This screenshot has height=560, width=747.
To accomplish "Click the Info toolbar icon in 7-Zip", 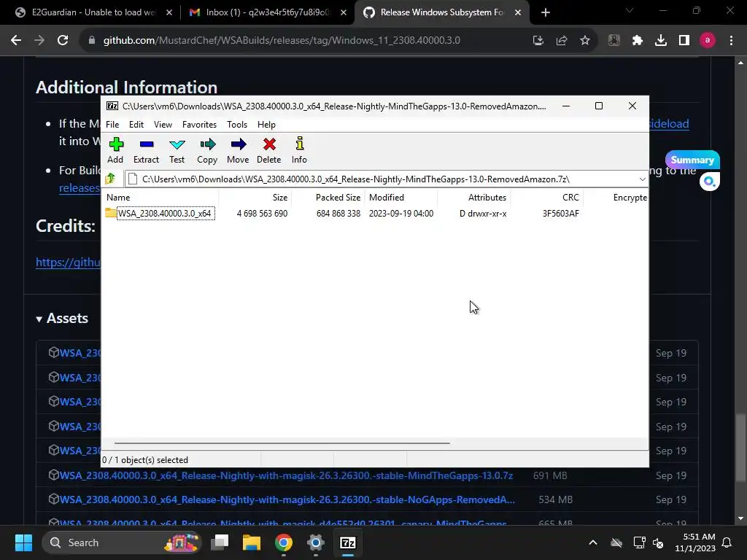I will [x=299, y=150].
